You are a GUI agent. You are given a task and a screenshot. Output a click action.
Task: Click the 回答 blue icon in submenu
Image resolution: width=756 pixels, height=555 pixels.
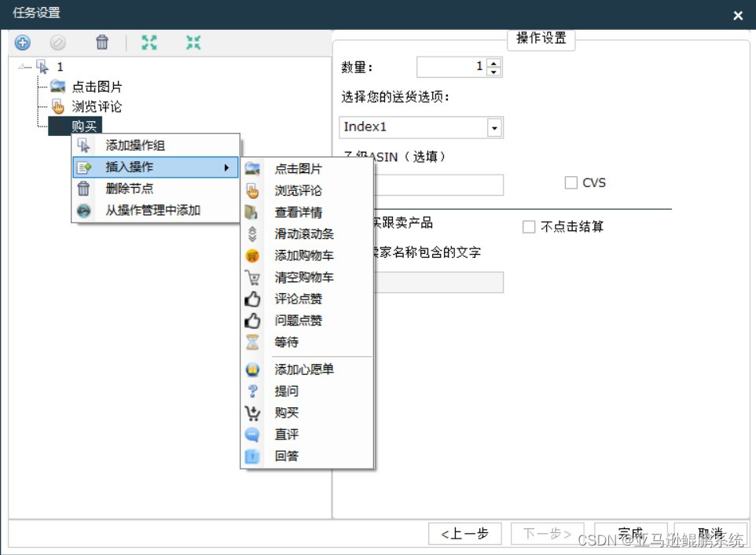pos(252,456)
